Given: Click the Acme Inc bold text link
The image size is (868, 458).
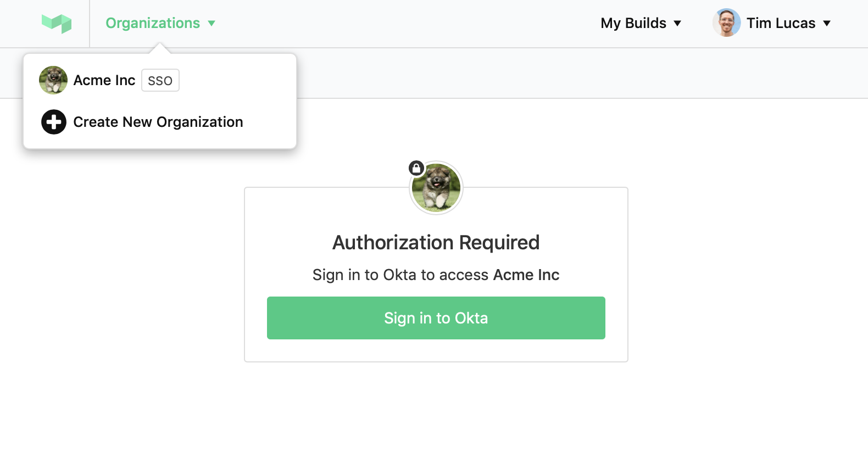Looking at the screenshot, I should tap(526, 275).
